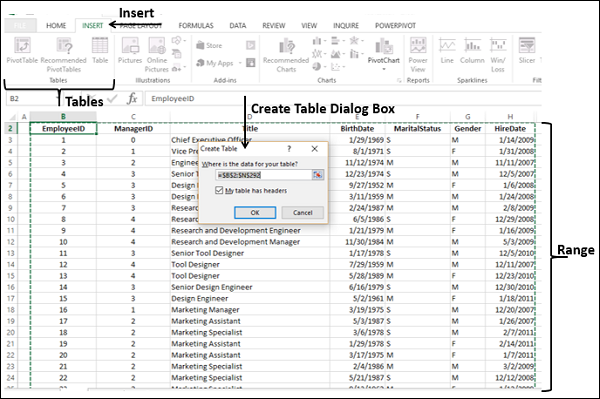The width and height of the screenshot is (600, 399).
Task: Click the table data range input field
Action: tap(264, 175)
